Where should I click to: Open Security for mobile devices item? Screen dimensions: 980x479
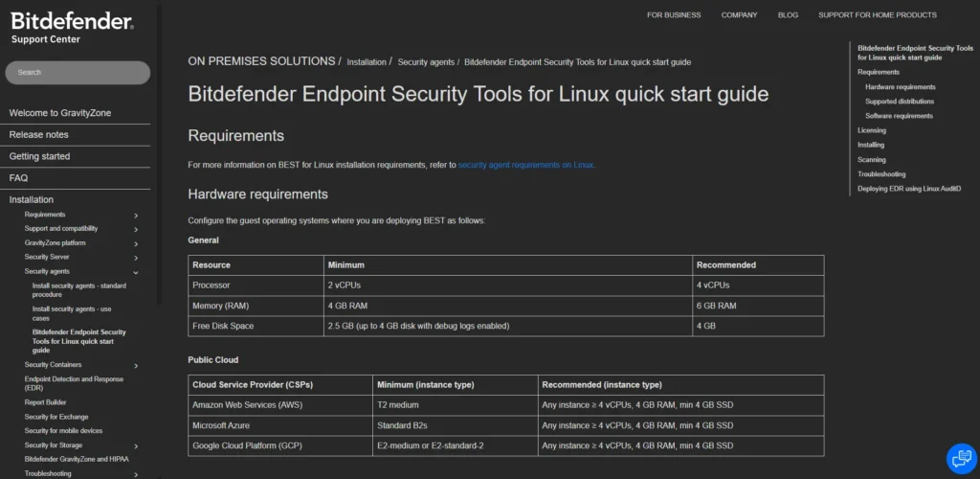click(x=63, y=431)
